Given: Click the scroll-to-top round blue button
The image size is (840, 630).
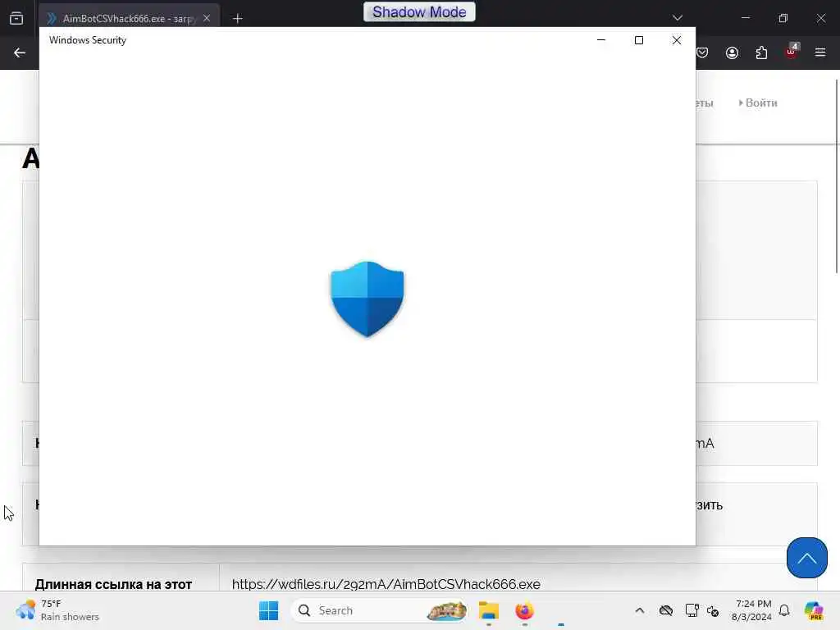Looking at the screenshot, I should point(807,558).
